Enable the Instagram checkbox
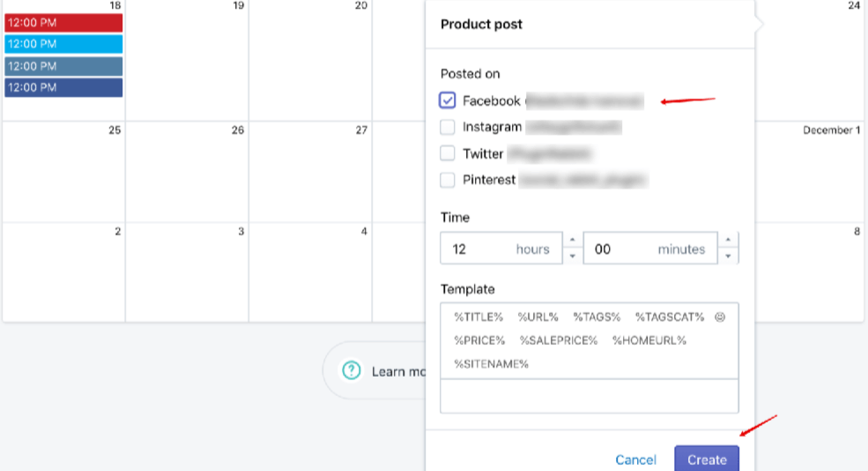The image size is (868, 471). point(448,127)
